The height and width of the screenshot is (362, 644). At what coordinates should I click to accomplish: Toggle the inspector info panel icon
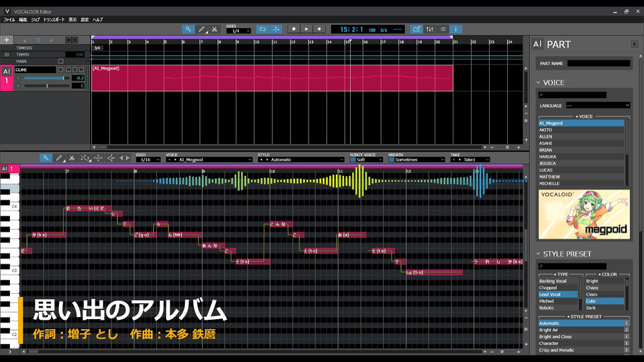pos(455,29)
